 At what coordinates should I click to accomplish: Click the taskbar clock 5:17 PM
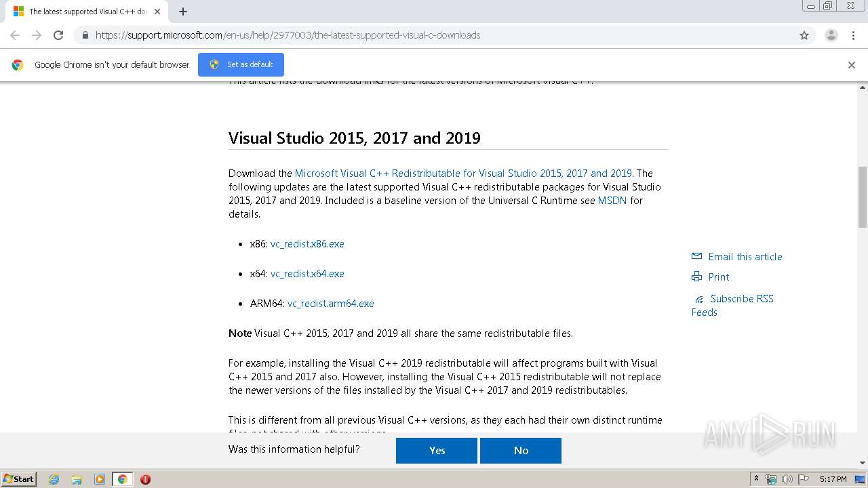click(833, 479)
